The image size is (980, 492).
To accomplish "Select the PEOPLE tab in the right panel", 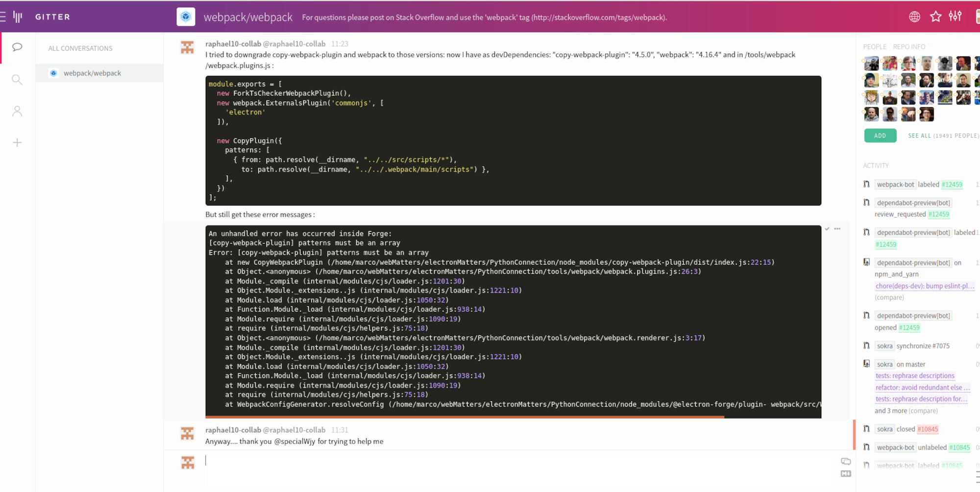I will click(874, 47).
